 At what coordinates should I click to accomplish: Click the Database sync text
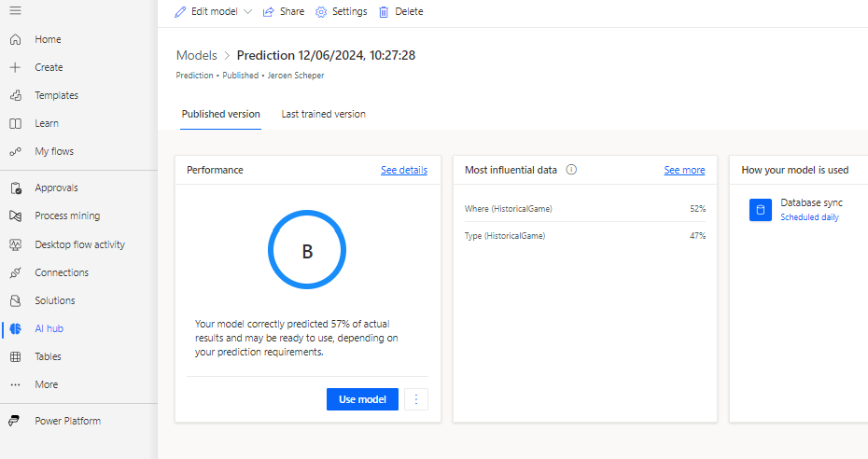click(812, 202)
